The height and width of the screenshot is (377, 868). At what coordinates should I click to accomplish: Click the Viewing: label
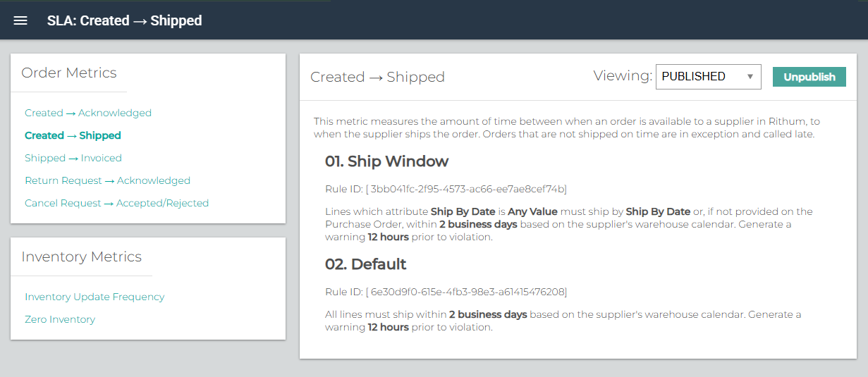point(623,76)
